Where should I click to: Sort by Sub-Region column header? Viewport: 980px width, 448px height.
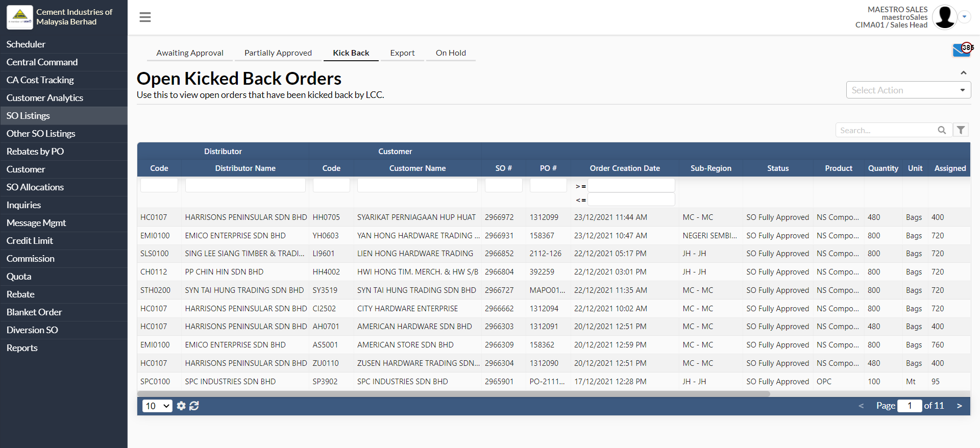pos(711,168)
